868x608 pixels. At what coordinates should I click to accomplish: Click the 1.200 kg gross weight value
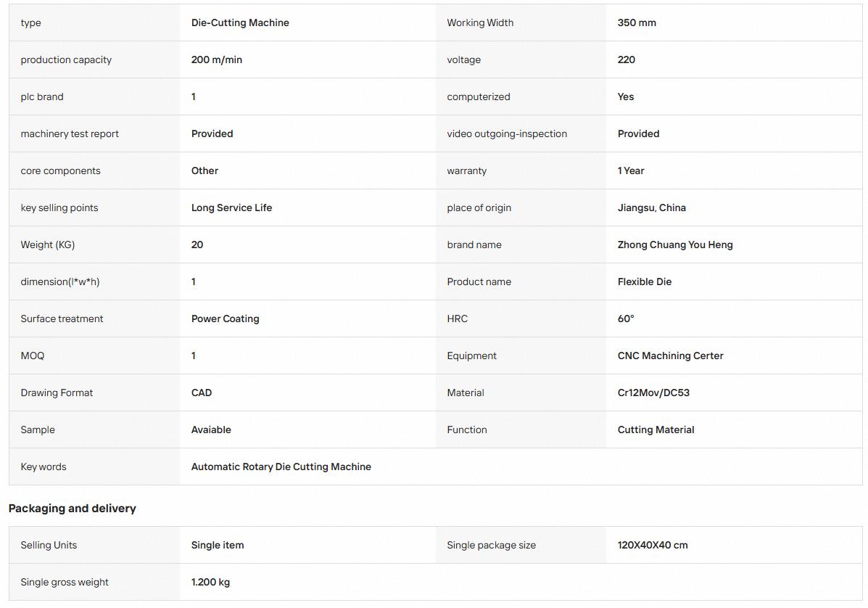[210, 582]
